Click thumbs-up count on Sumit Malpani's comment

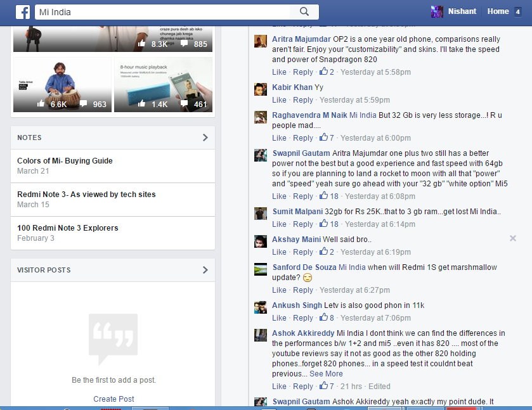(x=329, y=224)
